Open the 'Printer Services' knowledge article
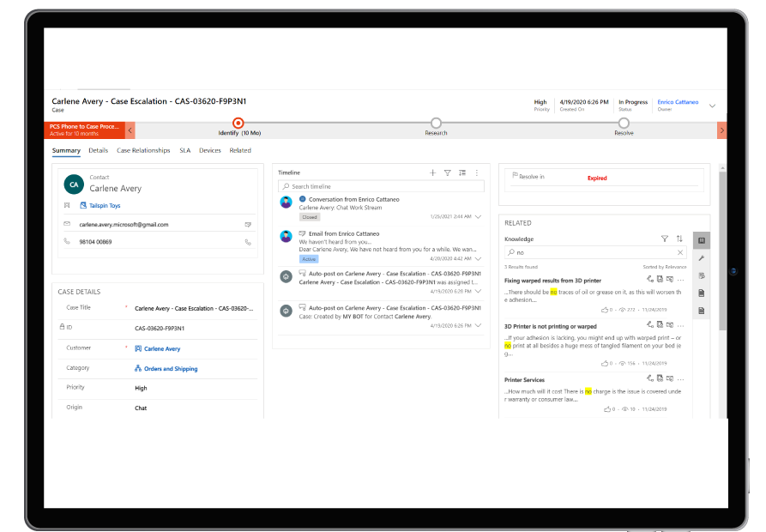Image resolution: width=766 pixels, height=532 pixels. click(524, 380)
